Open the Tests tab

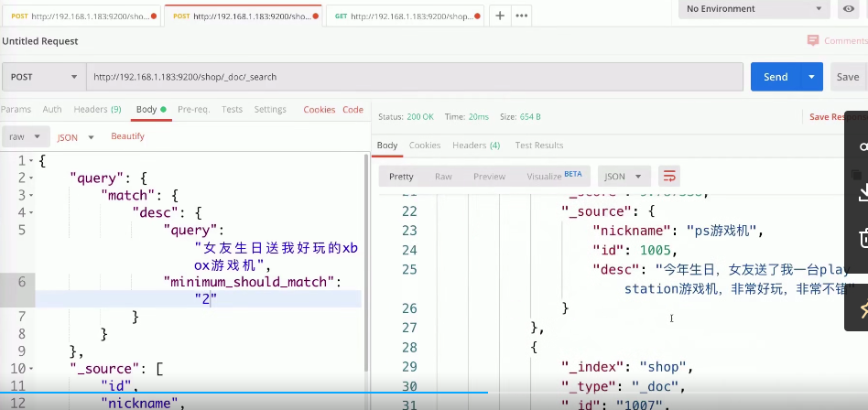[x=232, y=110]
